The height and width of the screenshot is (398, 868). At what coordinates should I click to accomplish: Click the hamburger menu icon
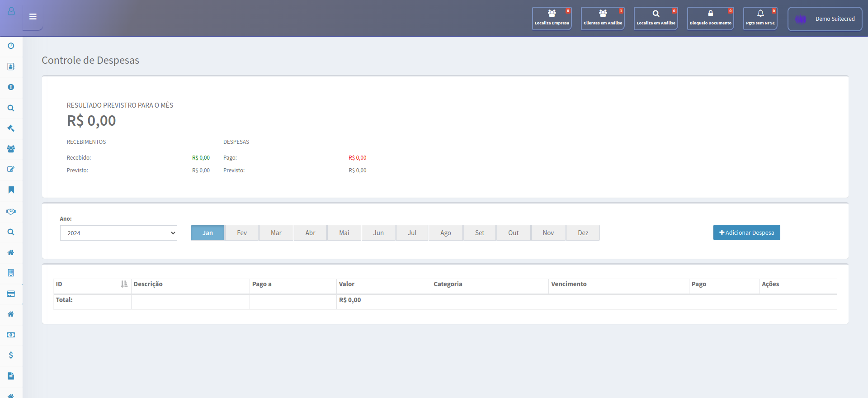point(33,17)
